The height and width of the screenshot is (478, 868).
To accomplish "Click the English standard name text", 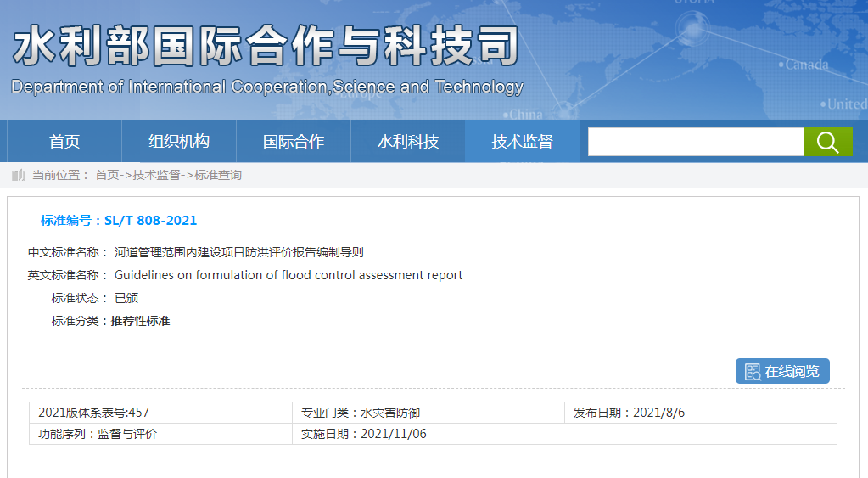I will tap(288, 275).
